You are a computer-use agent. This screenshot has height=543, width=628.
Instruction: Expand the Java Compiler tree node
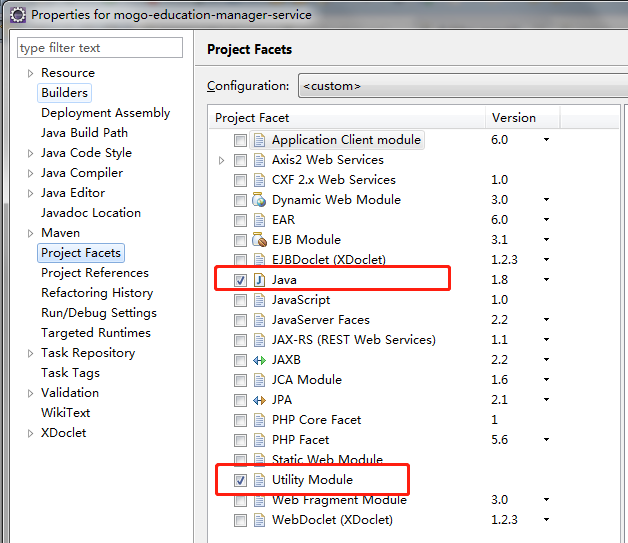coord(30,173)
